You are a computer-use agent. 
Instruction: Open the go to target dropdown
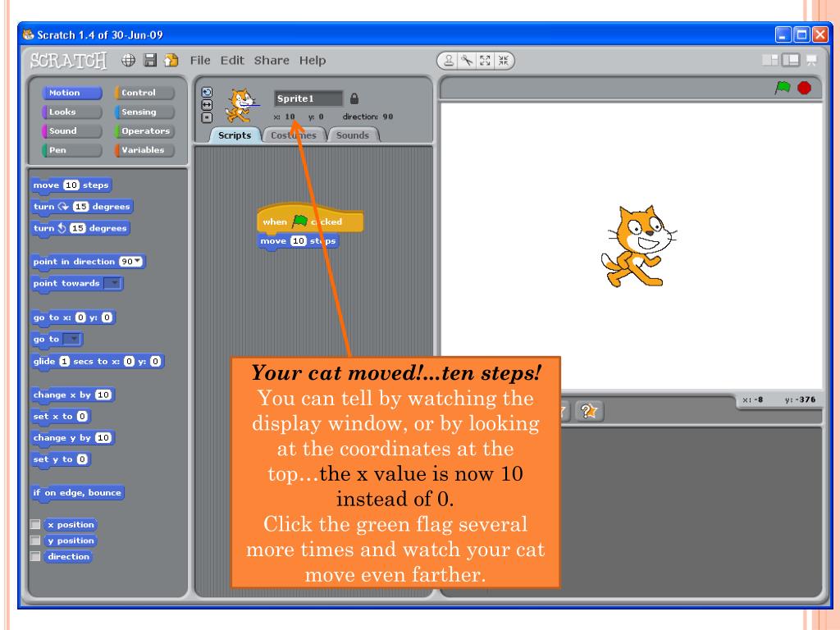point(72,339)
